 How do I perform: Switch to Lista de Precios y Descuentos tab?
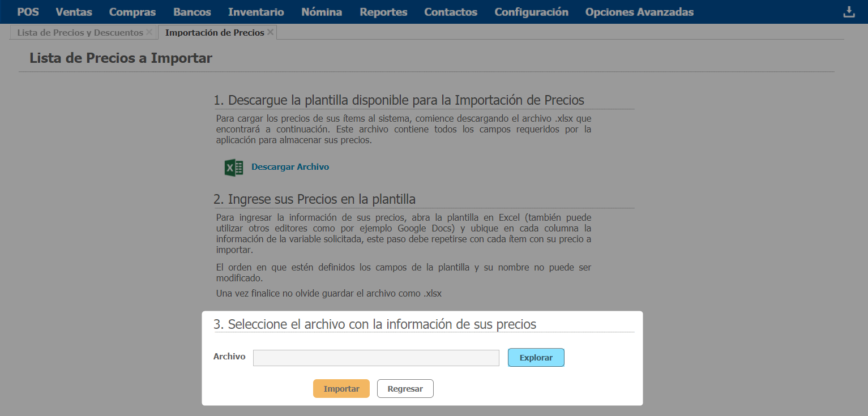pos(80,33)
